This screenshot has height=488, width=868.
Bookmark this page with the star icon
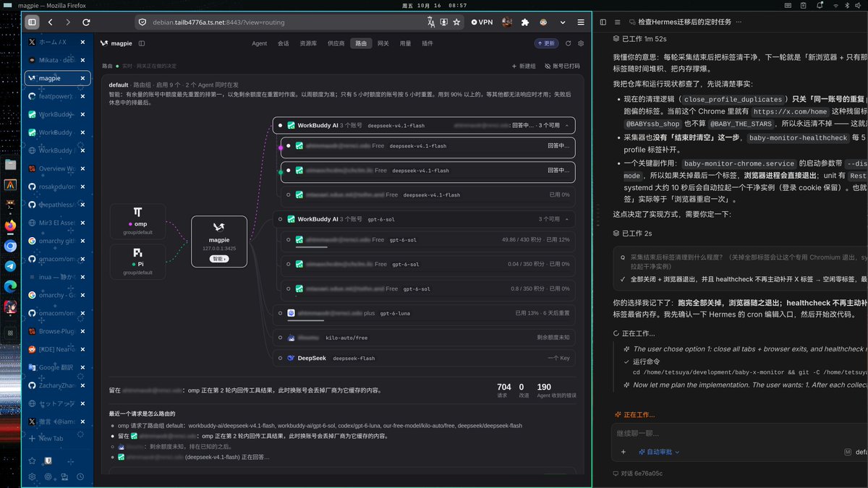(x=456, y=22)
